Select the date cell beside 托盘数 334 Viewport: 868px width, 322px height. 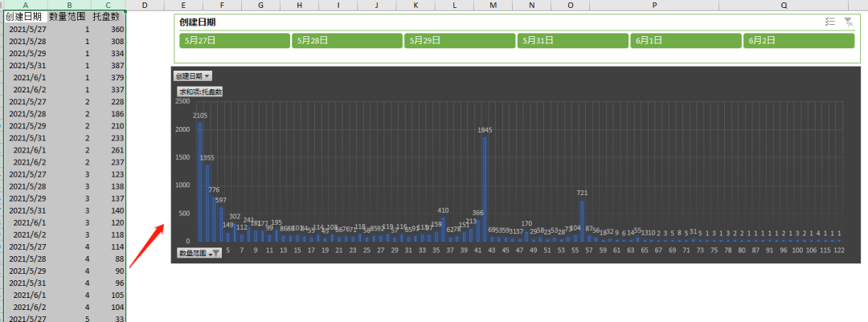(x=26, y=54)
